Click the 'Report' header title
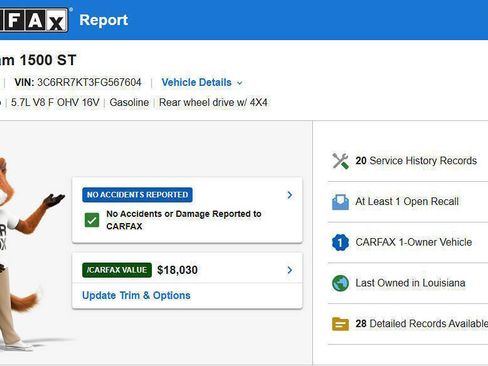 [x=104, y=20]
